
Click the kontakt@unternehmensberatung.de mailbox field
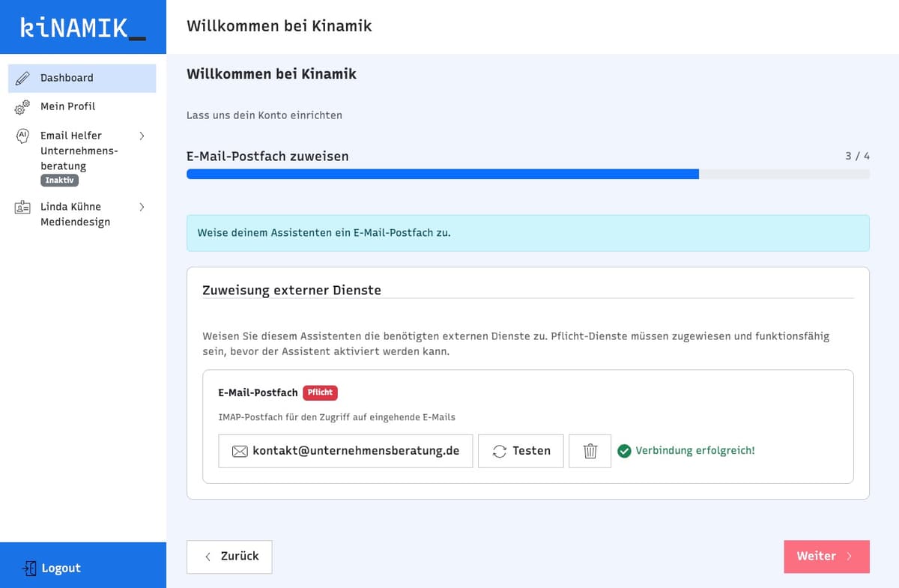pyautogui.click(x=345, y=451)
